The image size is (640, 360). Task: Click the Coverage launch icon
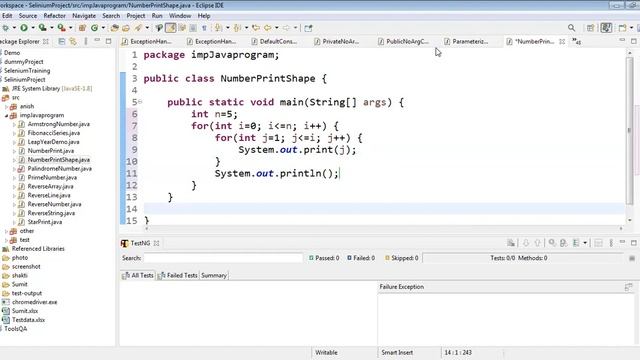[x=42, y=28]
